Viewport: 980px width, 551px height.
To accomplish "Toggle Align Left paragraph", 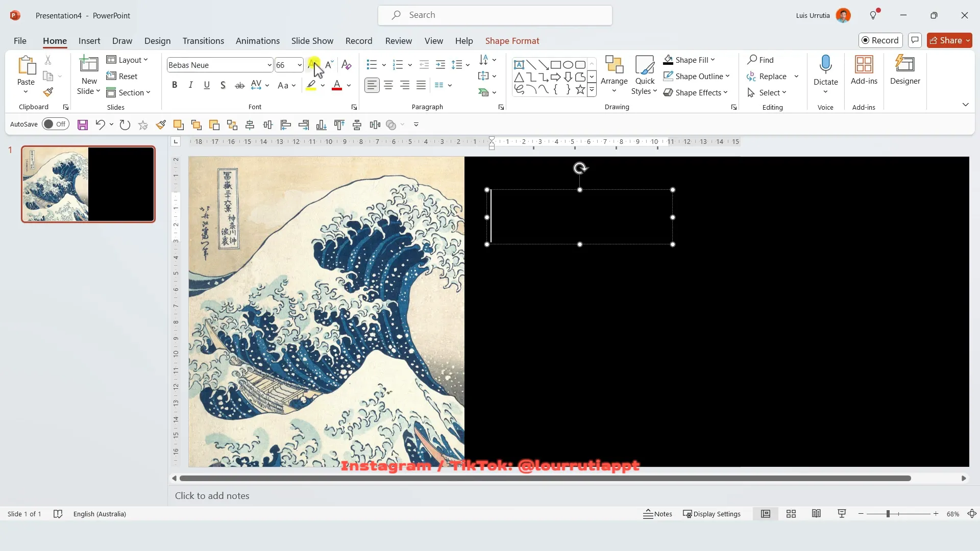I will click(372, 85).
